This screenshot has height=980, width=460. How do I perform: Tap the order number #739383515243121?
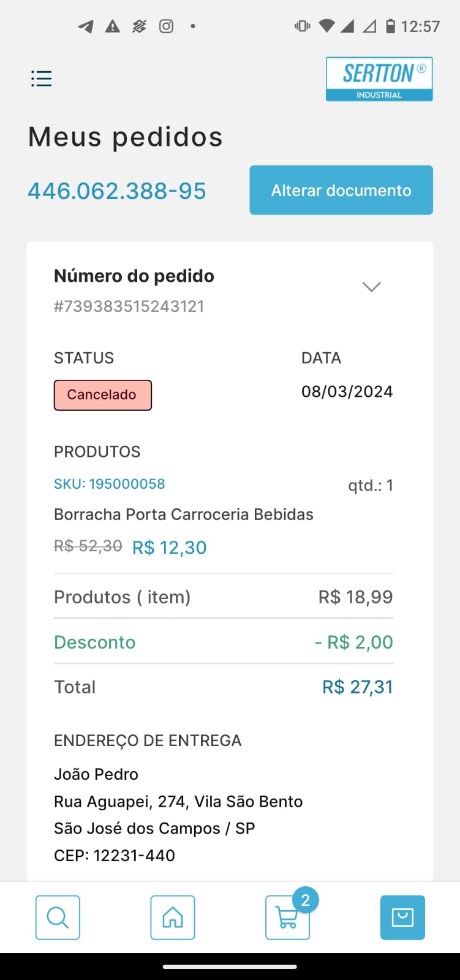[x=129, y=306]
